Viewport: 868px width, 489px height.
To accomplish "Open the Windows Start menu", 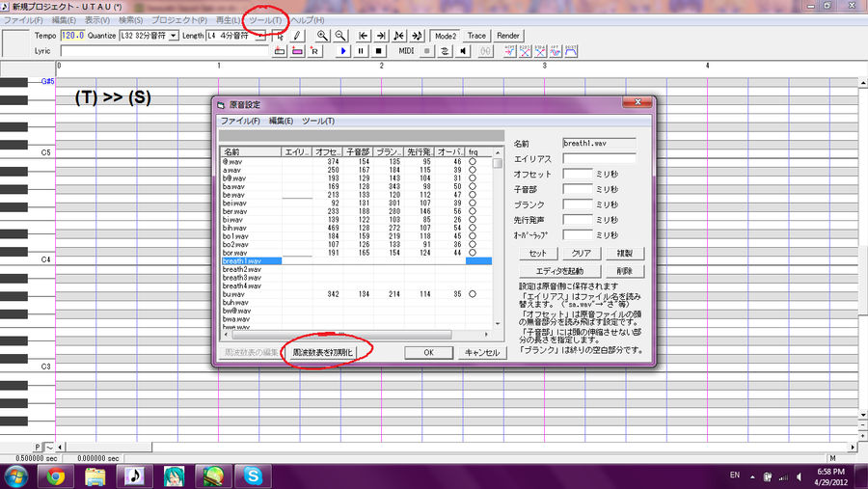I will (x=16, y=476).
